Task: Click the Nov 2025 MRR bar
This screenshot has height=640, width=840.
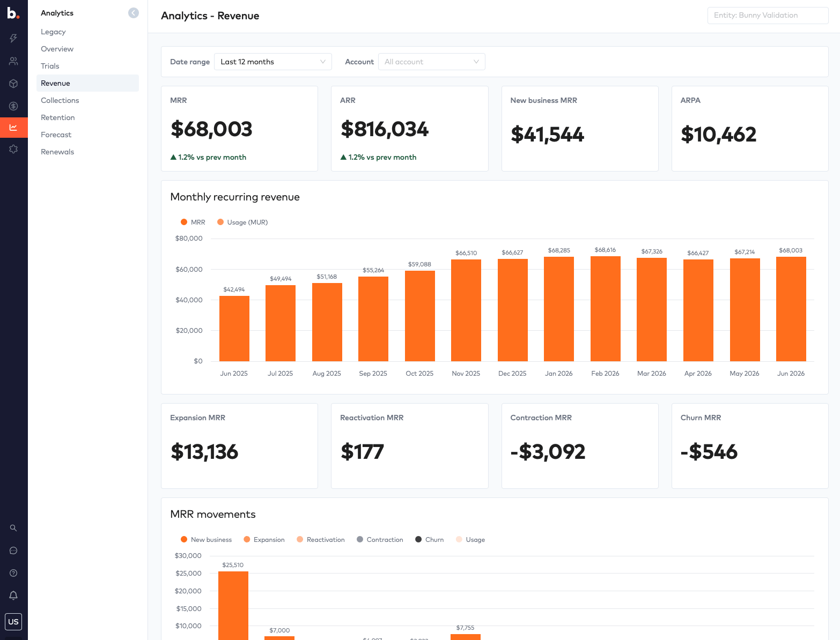Action: coord(466,310)
